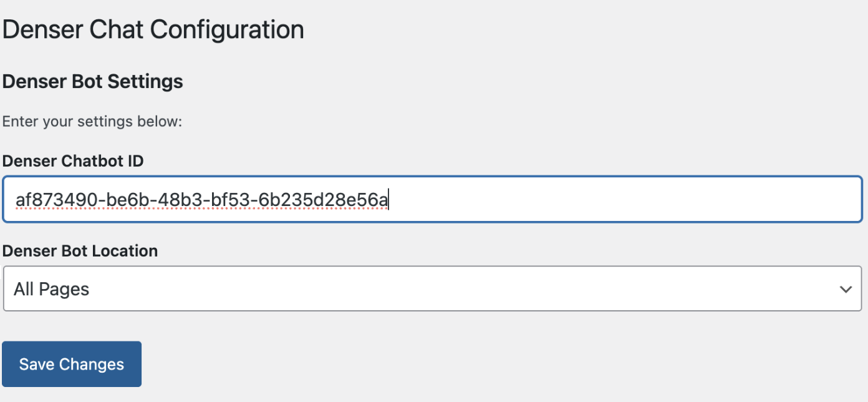
Task: Click the "Denser Chatbot ID" field label
Action: 73,161
